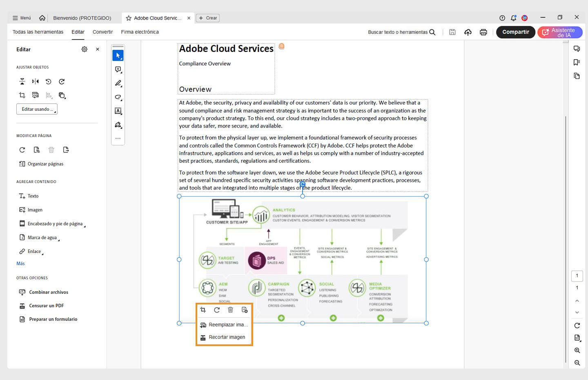
Task: Flip the image horizontally
Action: 35,81
